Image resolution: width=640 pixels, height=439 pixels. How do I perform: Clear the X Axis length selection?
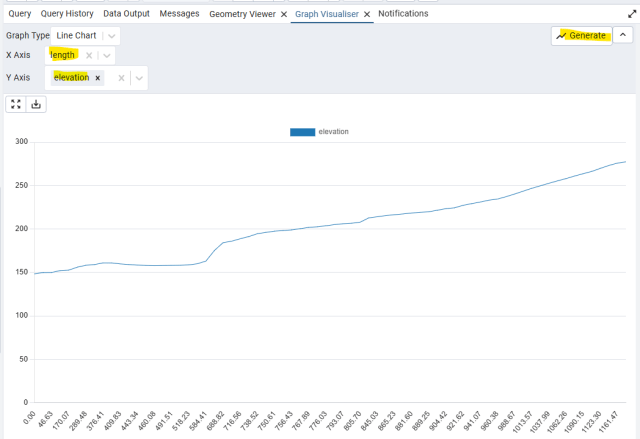[x=89, y=55]
